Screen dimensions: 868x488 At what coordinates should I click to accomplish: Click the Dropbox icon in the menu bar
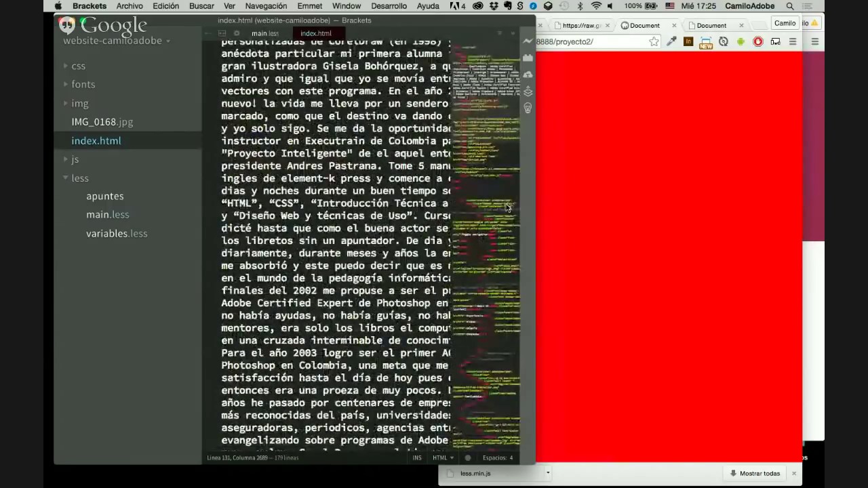494,6
